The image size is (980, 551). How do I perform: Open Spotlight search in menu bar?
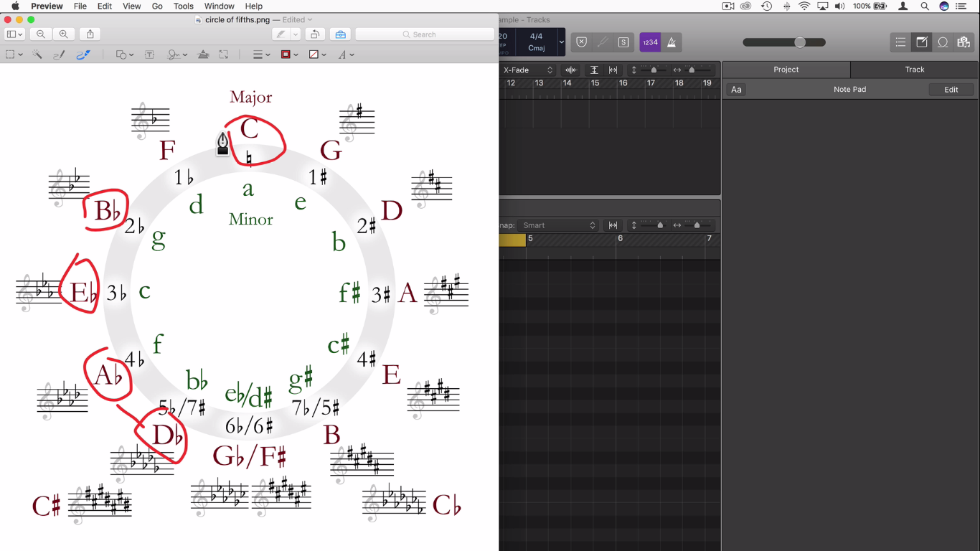pyautogui.click(x=925, y=6)
